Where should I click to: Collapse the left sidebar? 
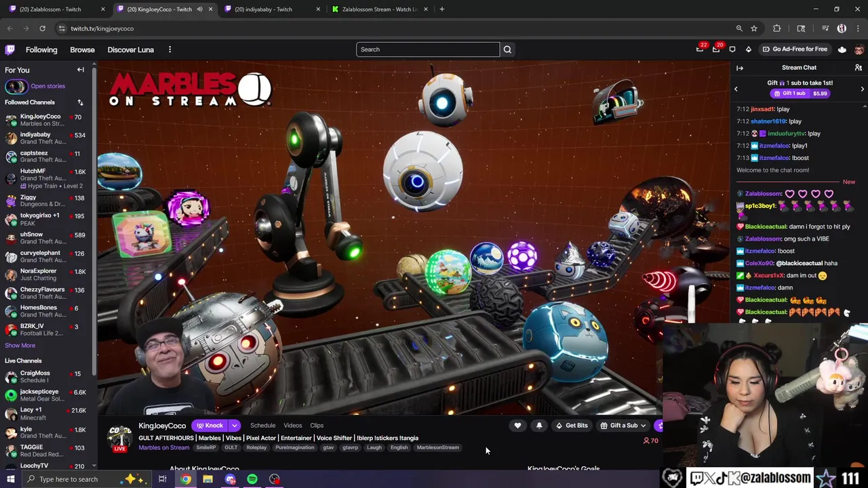[x=81, y=70]
